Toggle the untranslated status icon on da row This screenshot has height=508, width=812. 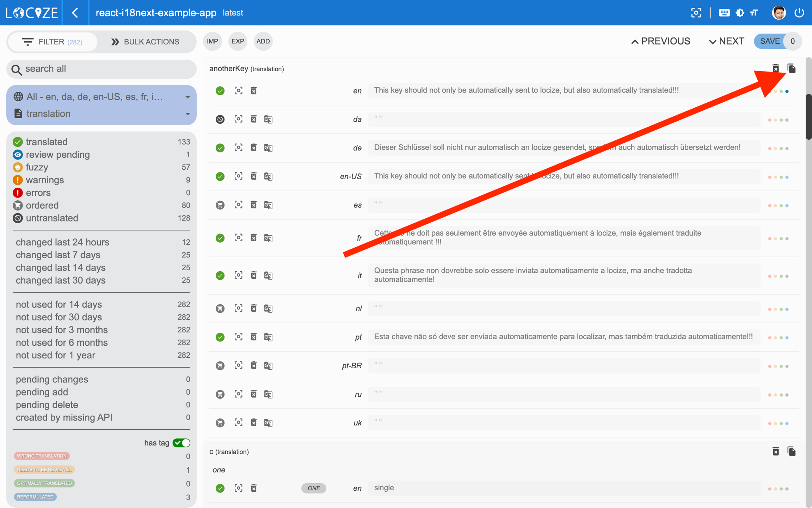click(x=220, y=119)
